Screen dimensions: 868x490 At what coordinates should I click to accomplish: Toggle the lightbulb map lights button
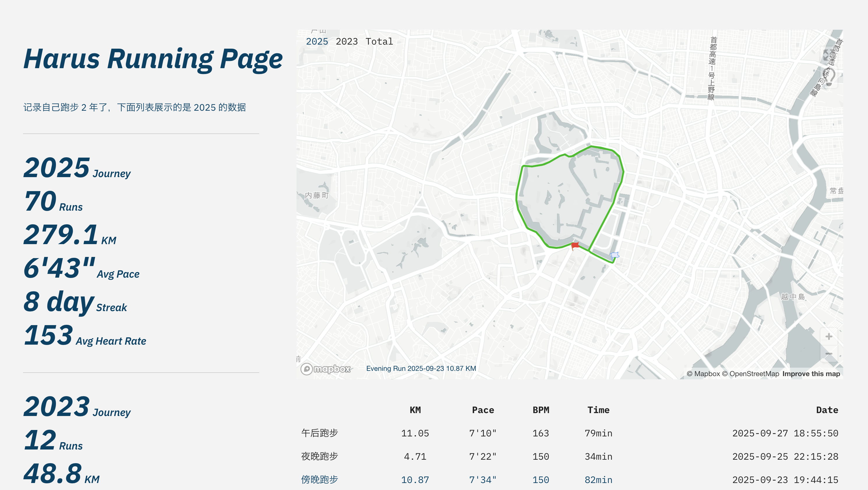point(829,77)
